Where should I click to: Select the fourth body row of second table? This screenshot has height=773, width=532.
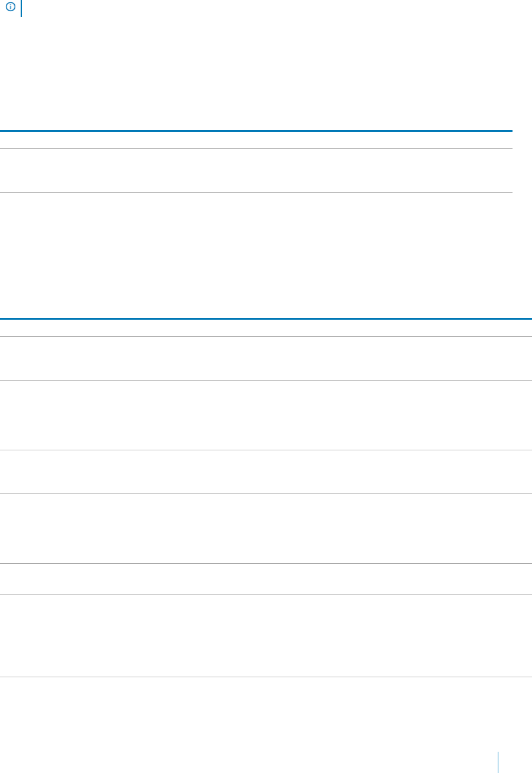click(x=266, y=528)
